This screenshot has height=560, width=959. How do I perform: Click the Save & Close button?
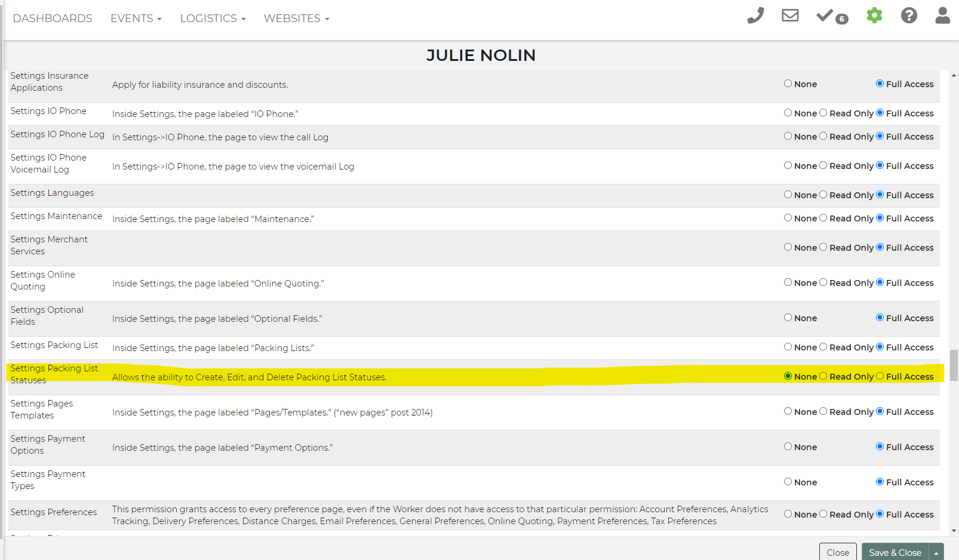point(895,553)
